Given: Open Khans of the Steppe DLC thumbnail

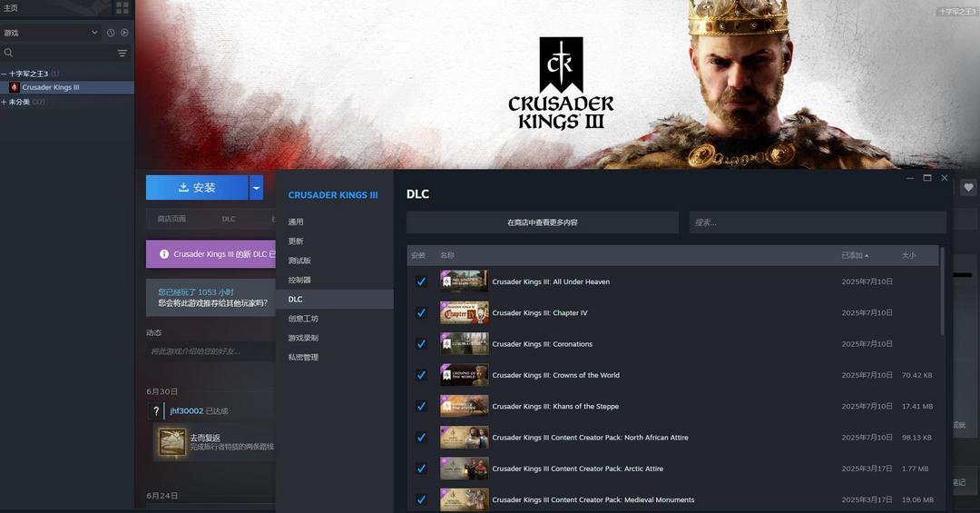Looking at the screenshot, I should pos(464,407).
